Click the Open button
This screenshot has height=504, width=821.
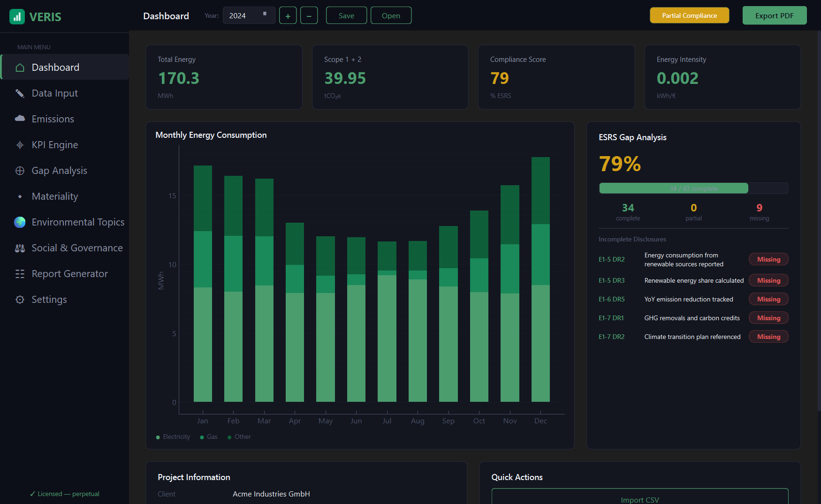pos(391,15)
